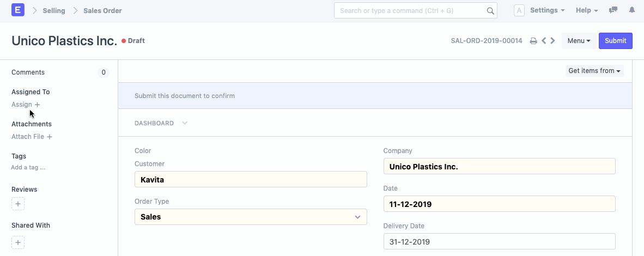Click the ERPNext home logo icon

[18, 10]
